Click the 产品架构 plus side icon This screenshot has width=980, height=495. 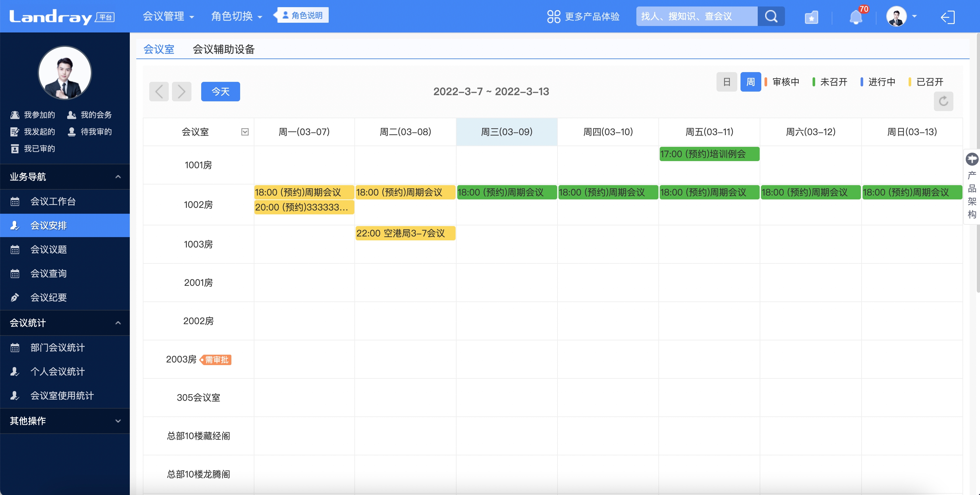click(x=972, y=159)
